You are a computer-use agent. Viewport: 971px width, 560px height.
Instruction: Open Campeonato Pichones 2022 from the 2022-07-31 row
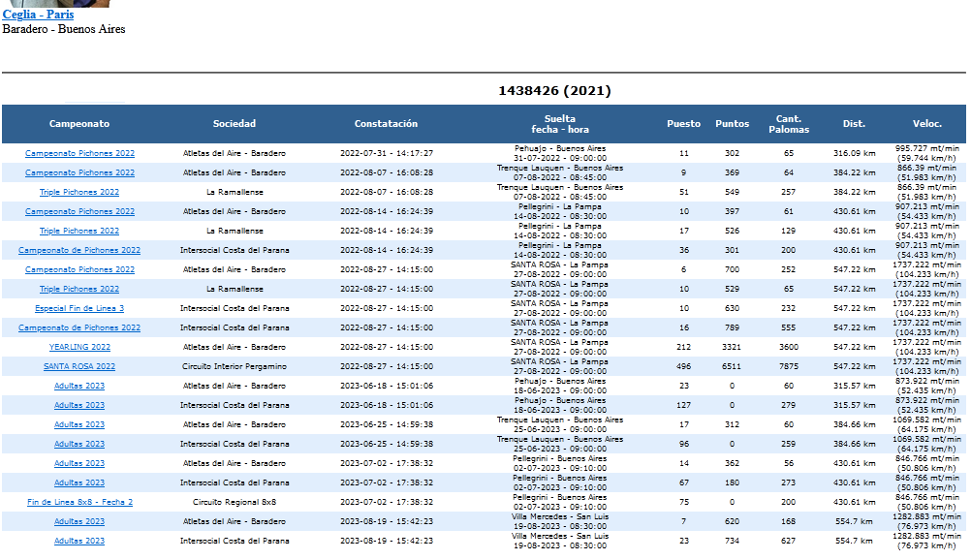pos(79,153)
